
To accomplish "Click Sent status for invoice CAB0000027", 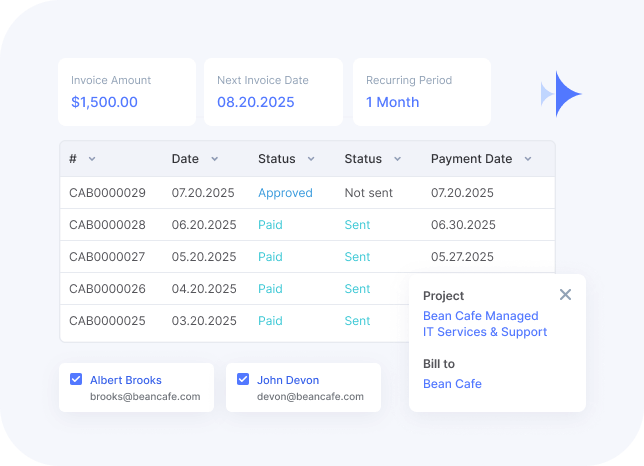I will pos(357,257).
